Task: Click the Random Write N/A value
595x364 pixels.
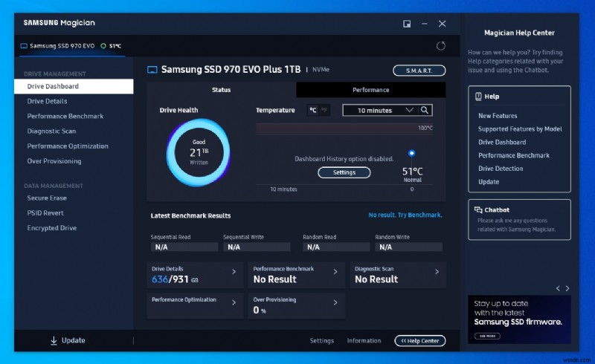Action: [x=408, y=247]
